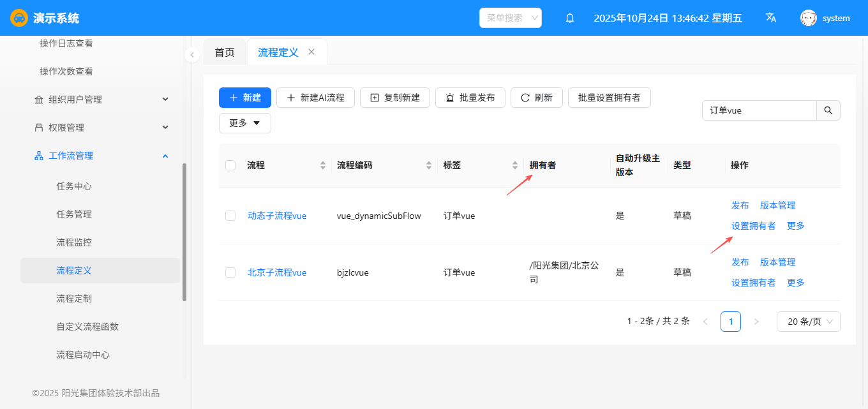
Task: Open the 菜单搜索 dropdown
Action: 510,18
